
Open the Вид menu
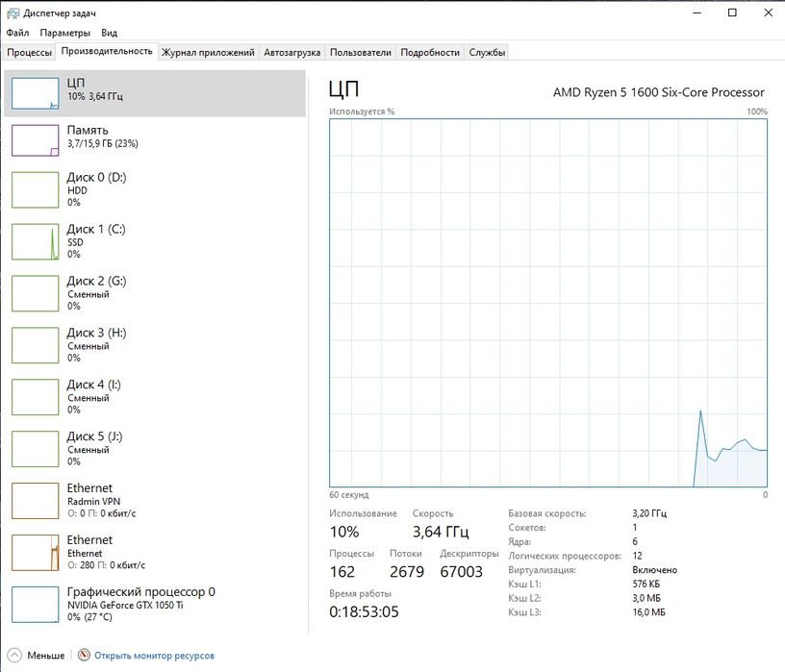pos(109,33)
